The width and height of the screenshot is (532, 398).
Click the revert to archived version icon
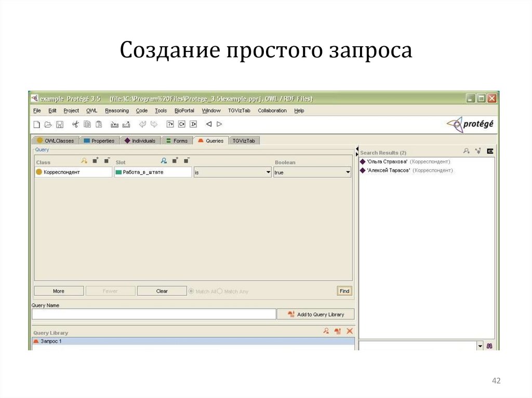tap(126, 125)
